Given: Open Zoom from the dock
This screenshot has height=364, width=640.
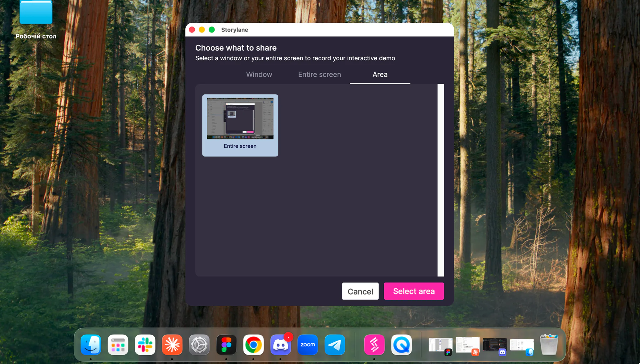Looking at the screenshot, I should pos(308,345).
